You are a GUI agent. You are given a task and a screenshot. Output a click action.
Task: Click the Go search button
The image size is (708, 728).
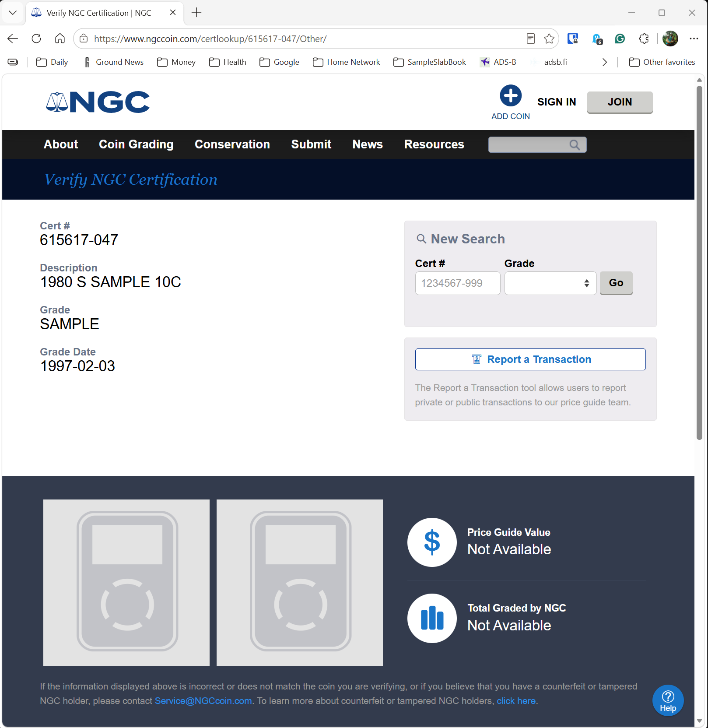(616, 283)
